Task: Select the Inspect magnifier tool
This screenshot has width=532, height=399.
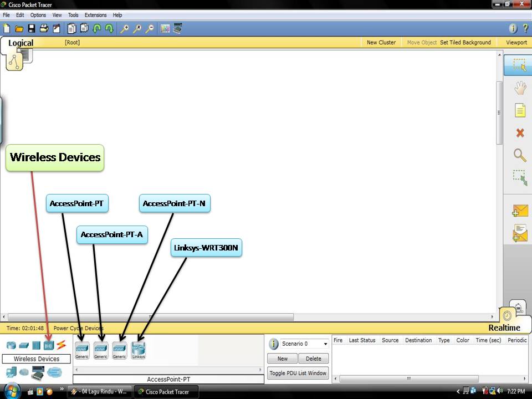Action: 520,155
